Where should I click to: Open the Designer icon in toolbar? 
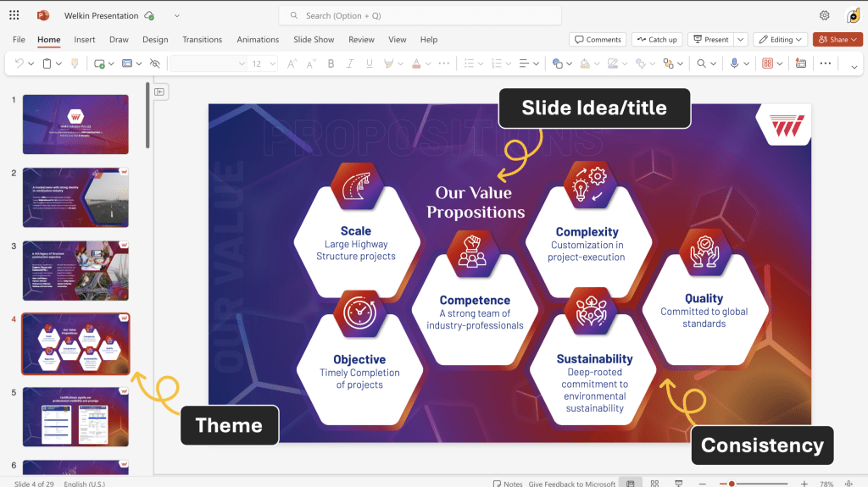coord(800,64)
